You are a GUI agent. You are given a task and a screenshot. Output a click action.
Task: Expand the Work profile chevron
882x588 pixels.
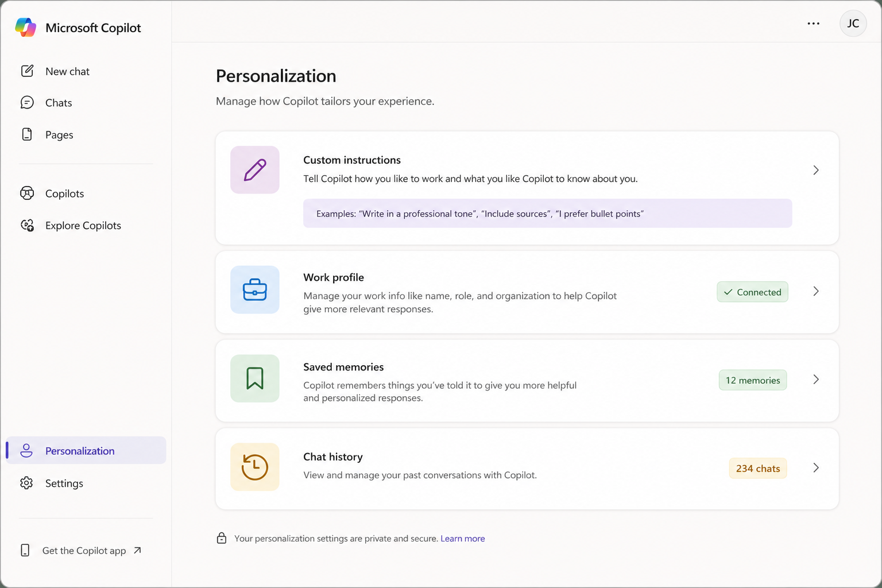click(x=816, y=291)
